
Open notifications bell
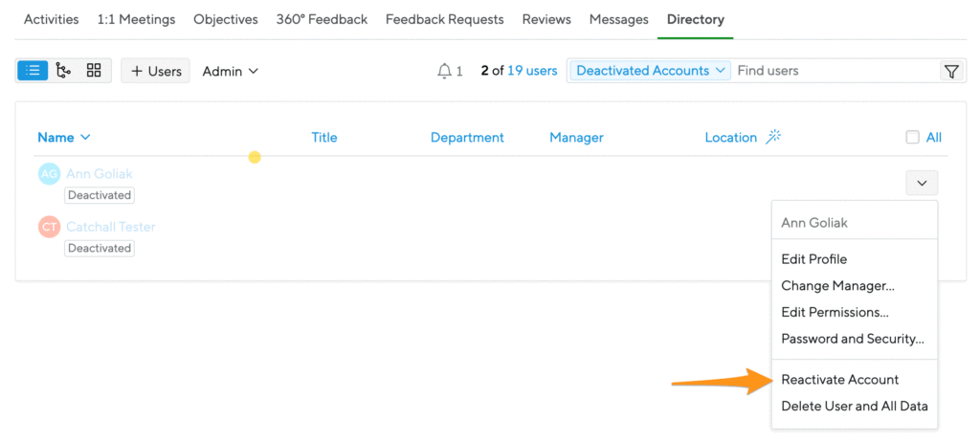(444, 71)
